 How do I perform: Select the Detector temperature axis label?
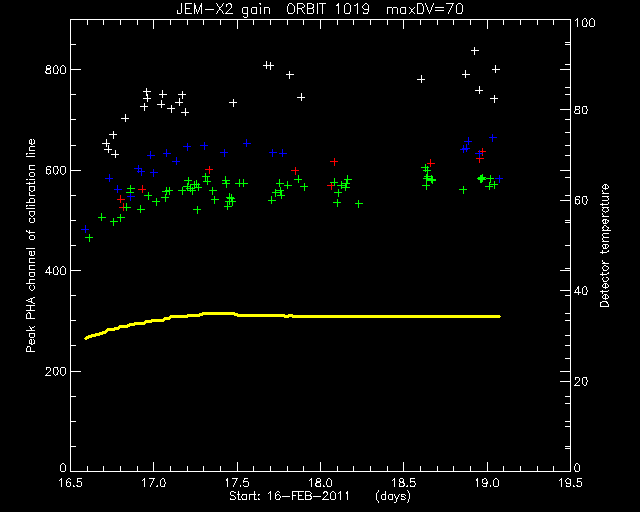tap(604, 246)
